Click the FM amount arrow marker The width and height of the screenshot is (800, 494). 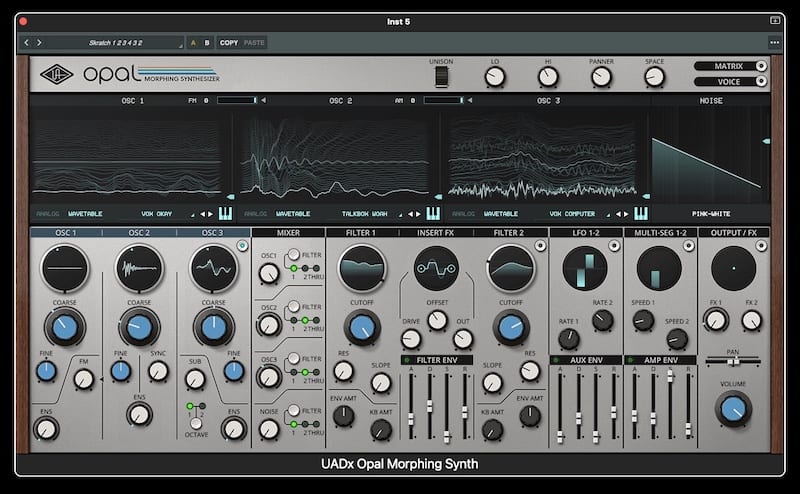point(263,101)
